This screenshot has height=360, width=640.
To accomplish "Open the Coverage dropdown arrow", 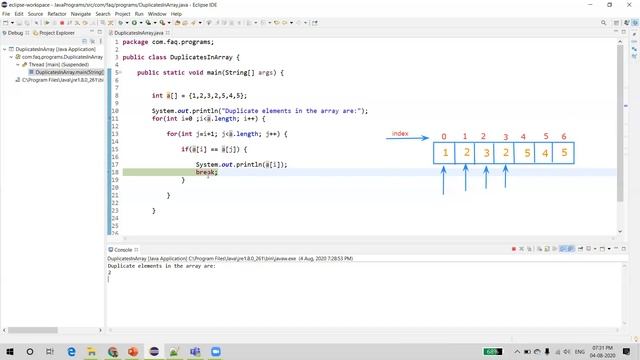I will [155, 23].
